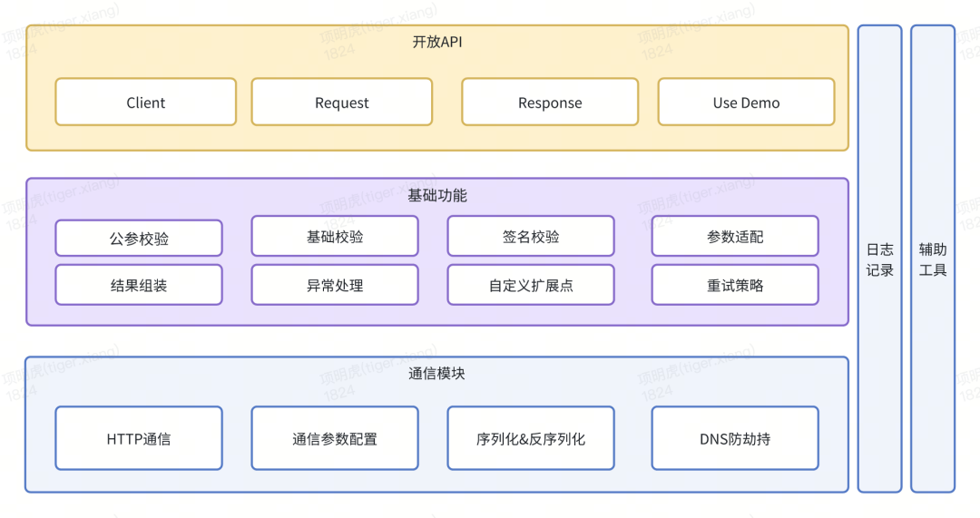
Task: Select the Use Demo box
Action: (x=746, y=102)
